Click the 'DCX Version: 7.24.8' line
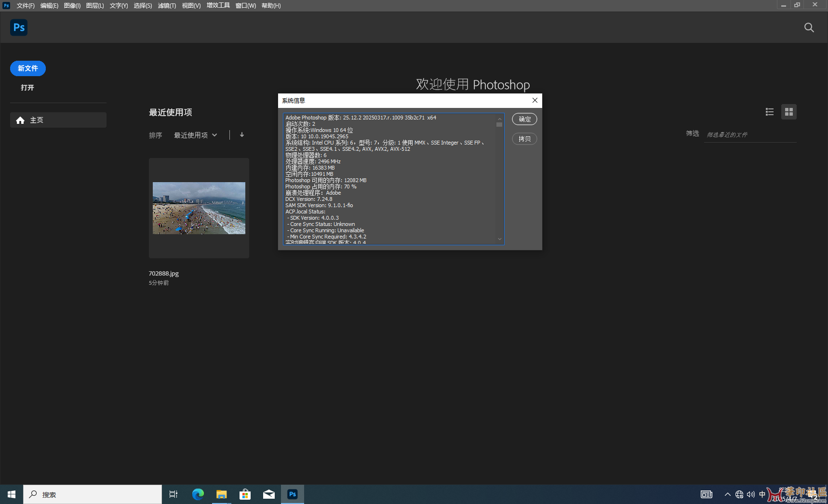 (308, 199)
